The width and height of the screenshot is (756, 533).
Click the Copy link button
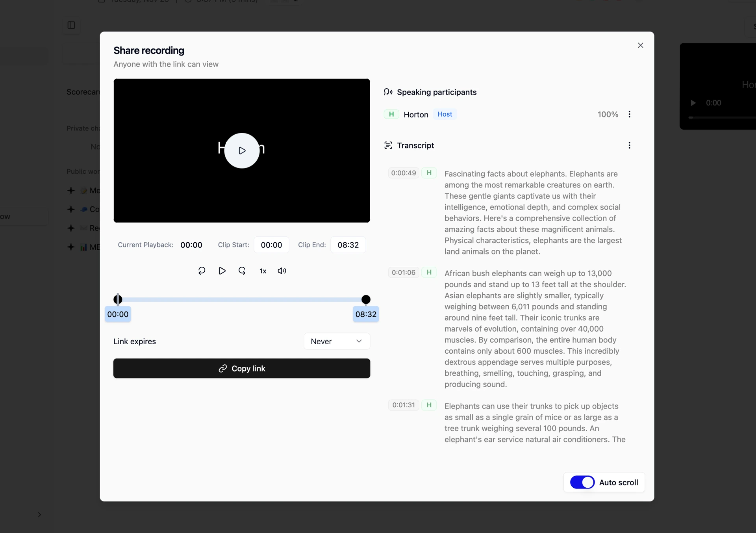(242, 368)
